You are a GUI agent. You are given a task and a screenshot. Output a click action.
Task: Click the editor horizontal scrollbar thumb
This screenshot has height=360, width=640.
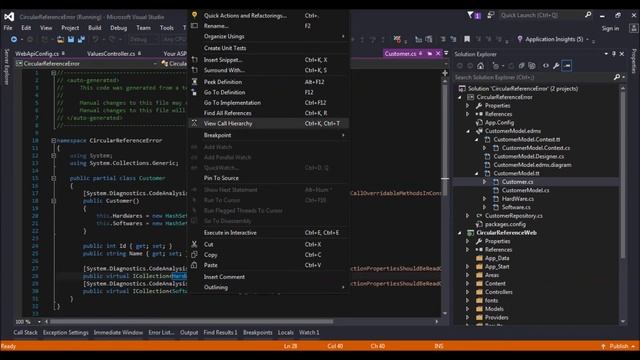pos(191,322)
